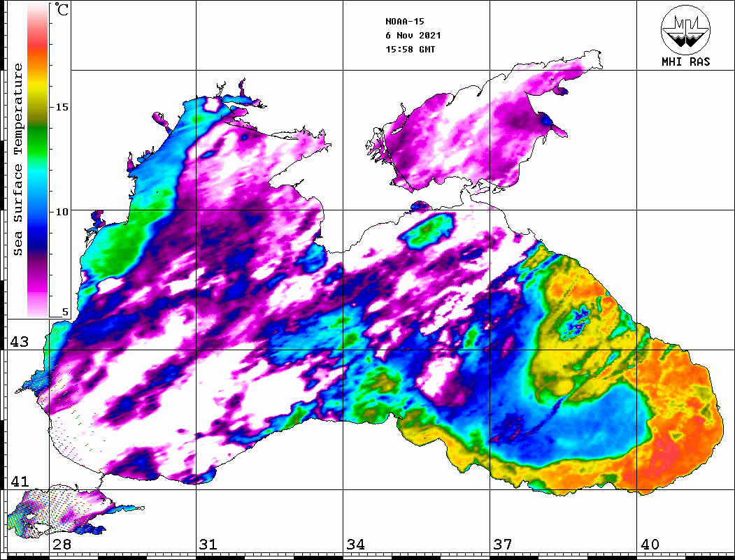Click the longitude label '28'
The height and width of the screenshot is (560, 735).
pyautogui.click(x=62, y=545)
